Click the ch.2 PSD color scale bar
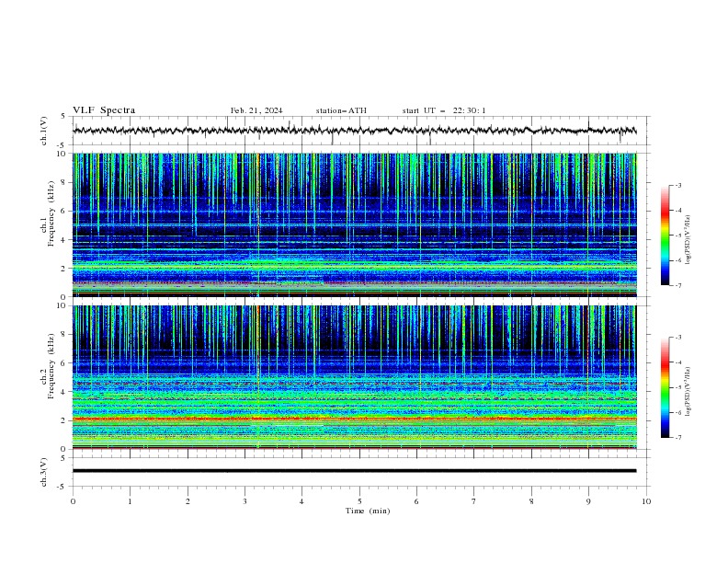 coord(665,387)
